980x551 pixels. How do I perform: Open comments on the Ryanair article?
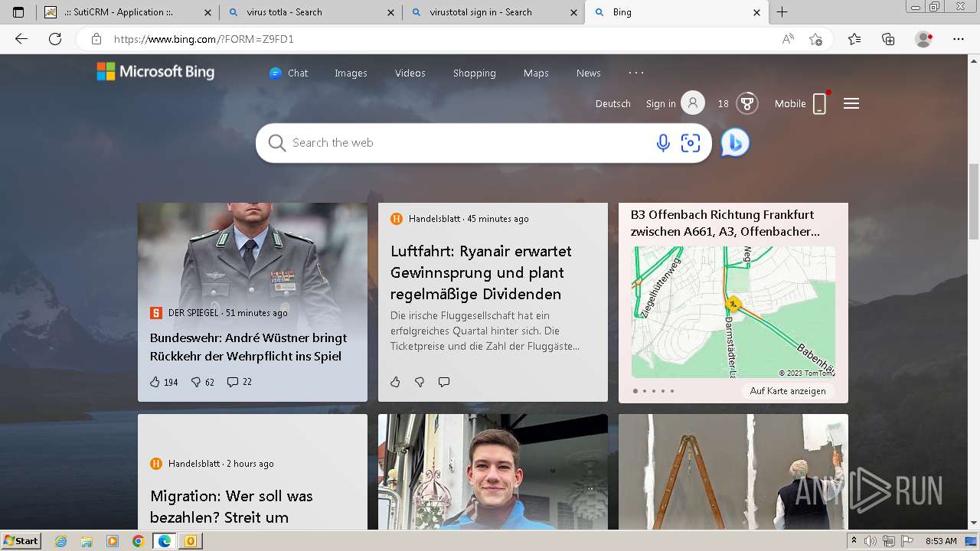pyautogui.click(x=444, y=382)
